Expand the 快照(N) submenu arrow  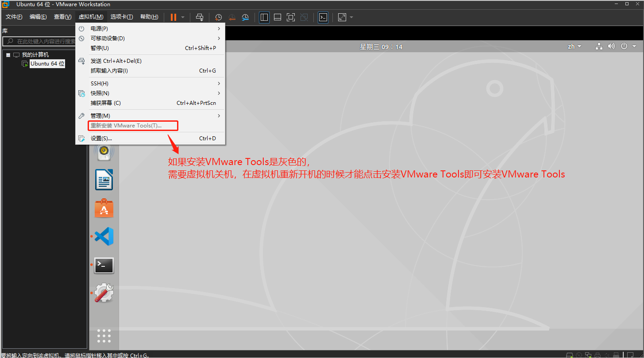click(x=219, y=93)
